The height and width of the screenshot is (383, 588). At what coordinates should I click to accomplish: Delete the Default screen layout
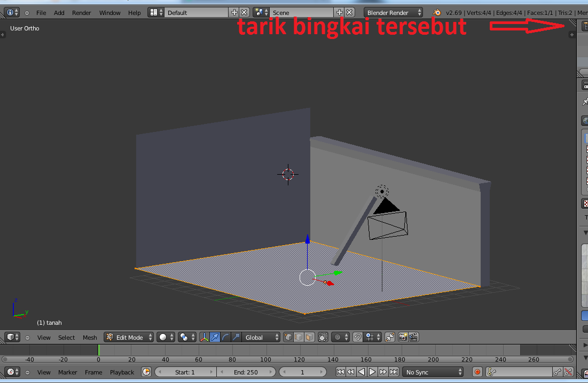(244, 12)
